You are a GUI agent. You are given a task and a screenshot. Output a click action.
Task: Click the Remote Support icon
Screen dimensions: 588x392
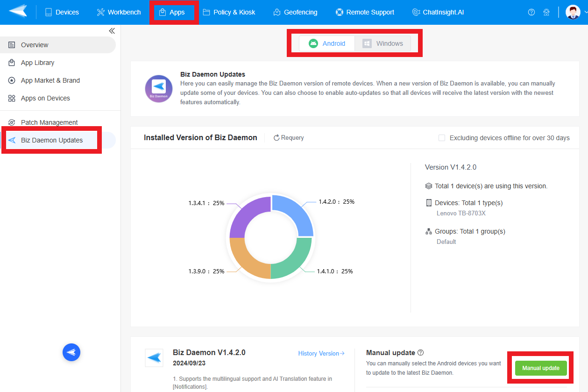[x=339, y=12]
